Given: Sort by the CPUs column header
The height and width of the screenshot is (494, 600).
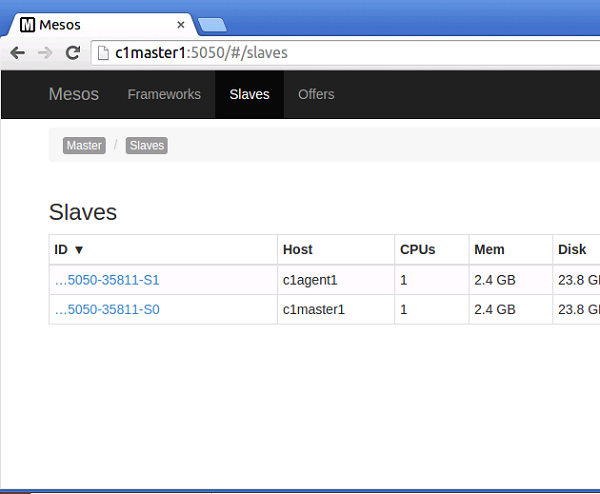Looking at the screenshot, I should (432, 249).
